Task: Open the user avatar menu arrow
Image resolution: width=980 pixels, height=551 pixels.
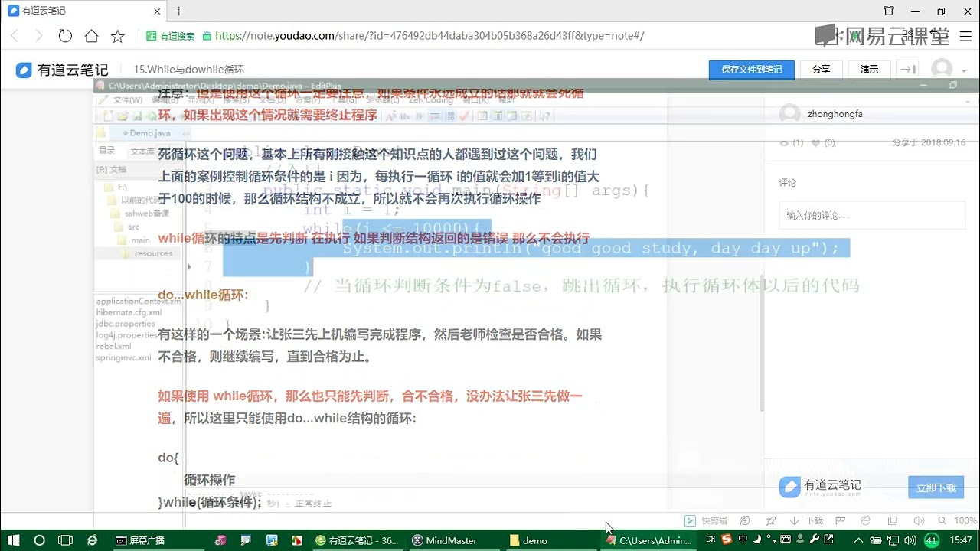Action: 963,71
